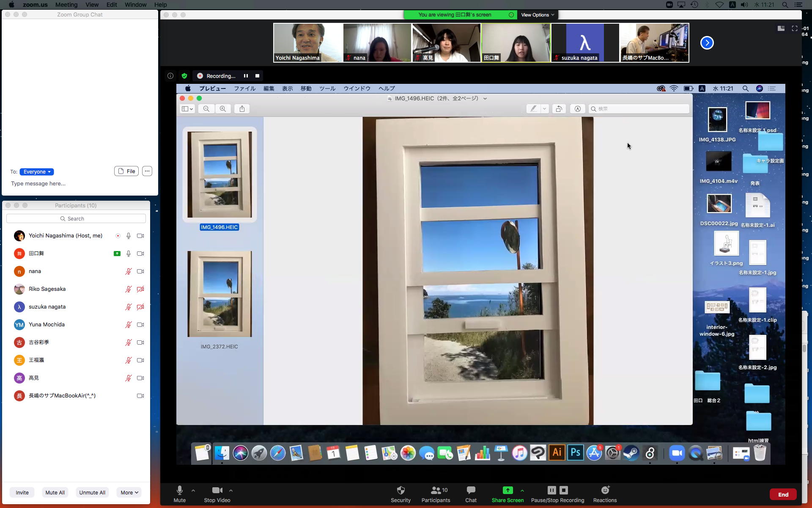Expand the View Options dropdown

tap(537, 15)
